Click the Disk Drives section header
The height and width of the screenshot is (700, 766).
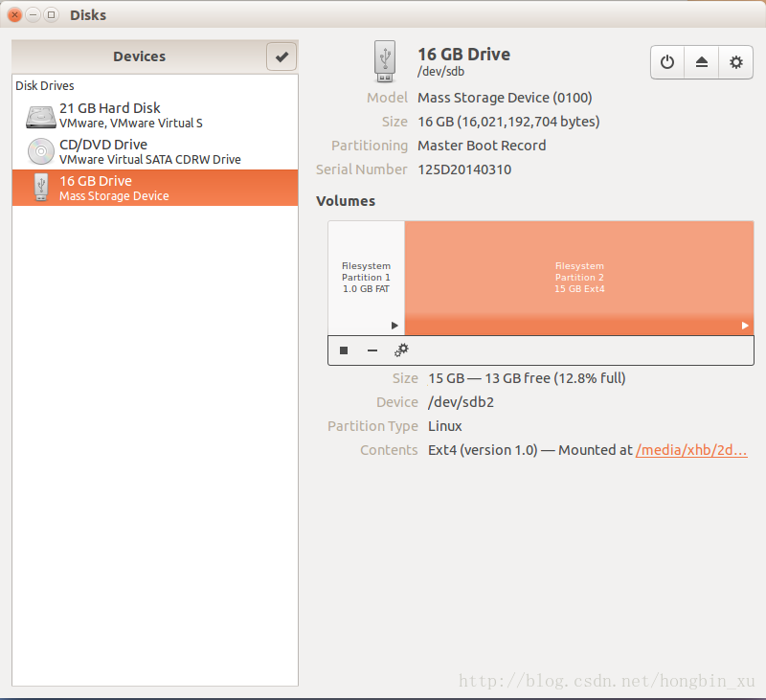[45, 86]
